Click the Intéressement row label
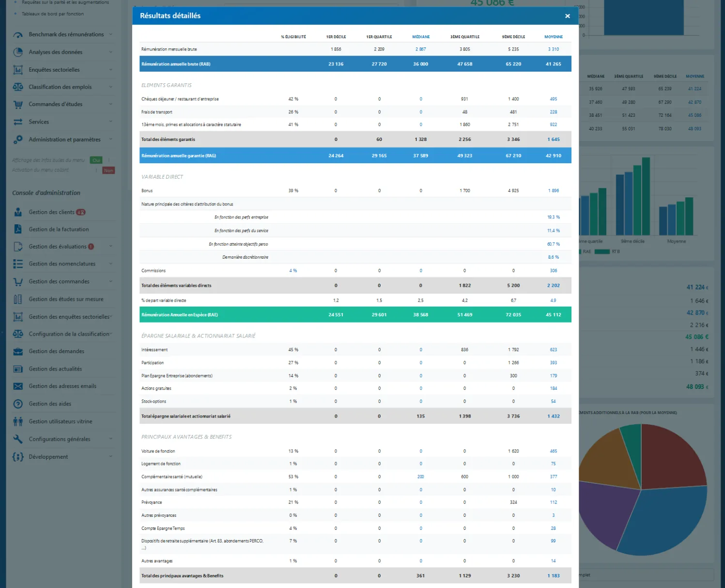Viewport: 725px width, 588px height. (154, 350)
